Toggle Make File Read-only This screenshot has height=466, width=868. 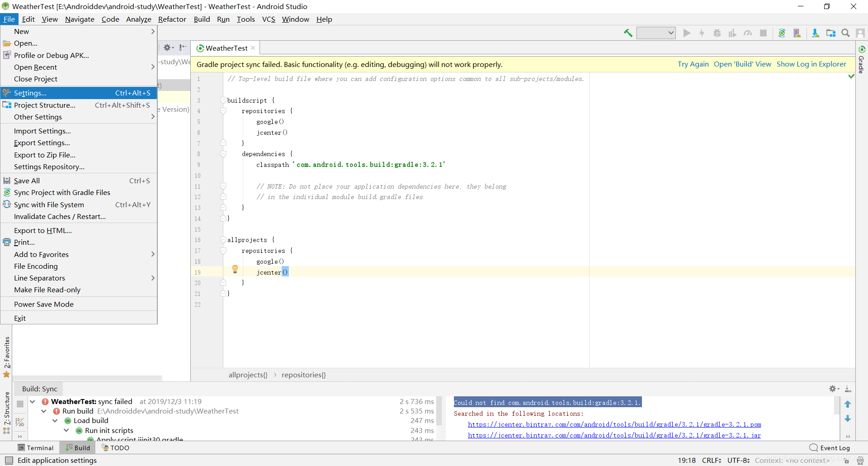point(79,290)
